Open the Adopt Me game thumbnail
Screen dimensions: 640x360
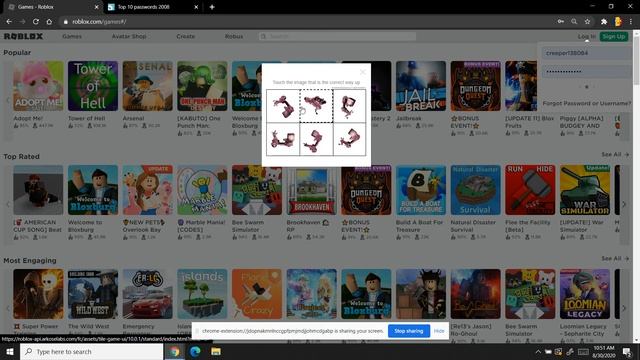pyautogui.click(x=38, y=86)
